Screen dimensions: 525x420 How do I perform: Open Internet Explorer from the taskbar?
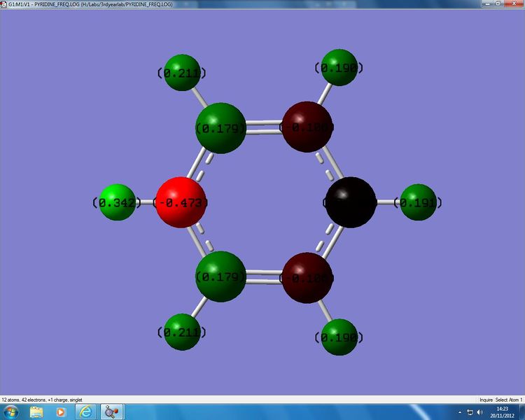tap(85, 412)
